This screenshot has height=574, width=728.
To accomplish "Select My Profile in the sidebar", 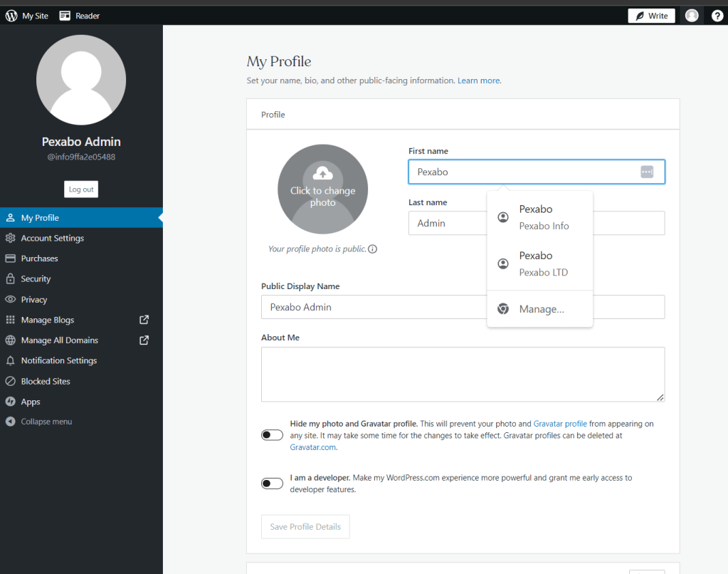I will 81,217.
